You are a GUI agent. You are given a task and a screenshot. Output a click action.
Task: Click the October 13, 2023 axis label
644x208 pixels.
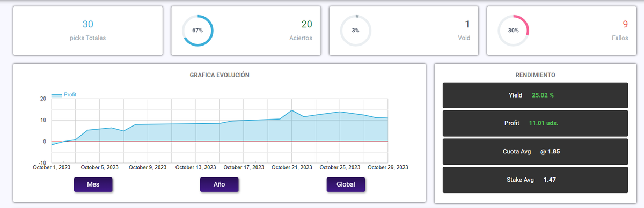pos(195,168)
